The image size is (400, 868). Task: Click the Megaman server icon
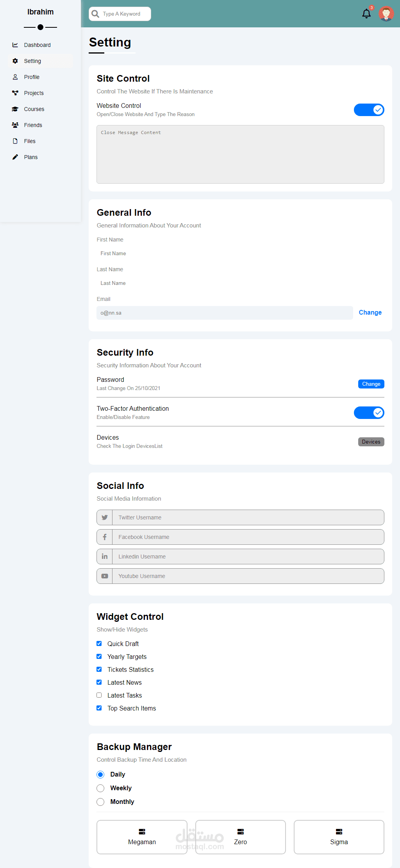tap(142, 831)
